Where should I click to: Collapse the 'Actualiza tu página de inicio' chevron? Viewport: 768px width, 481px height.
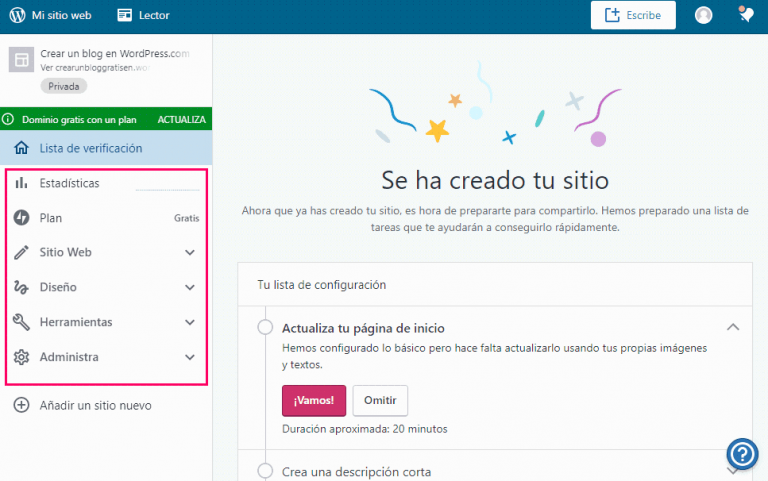click(733, 327)
